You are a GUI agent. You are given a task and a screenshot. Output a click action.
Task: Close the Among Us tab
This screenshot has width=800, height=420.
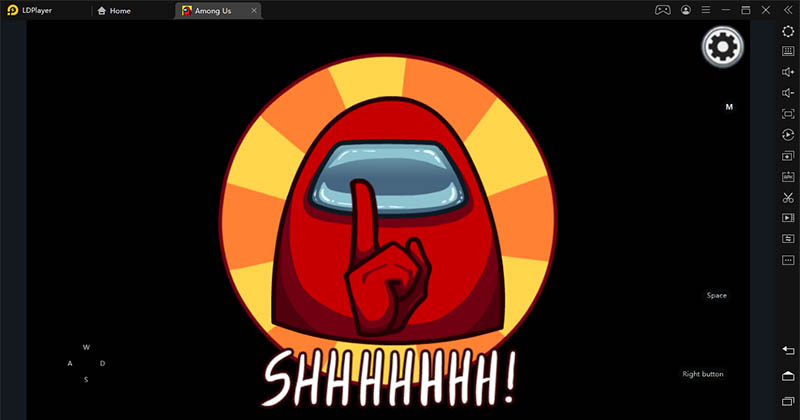coord(254,10)
